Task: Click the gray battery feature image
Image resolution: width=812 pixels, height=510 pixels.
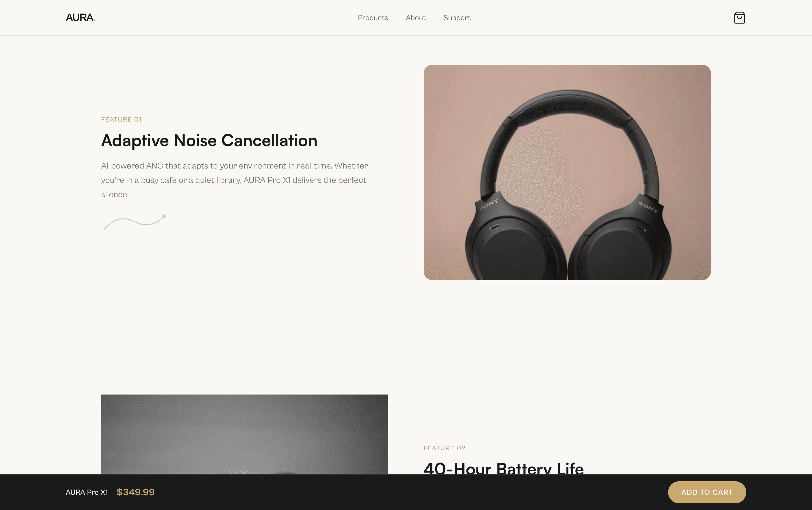Action: (244, 435)
